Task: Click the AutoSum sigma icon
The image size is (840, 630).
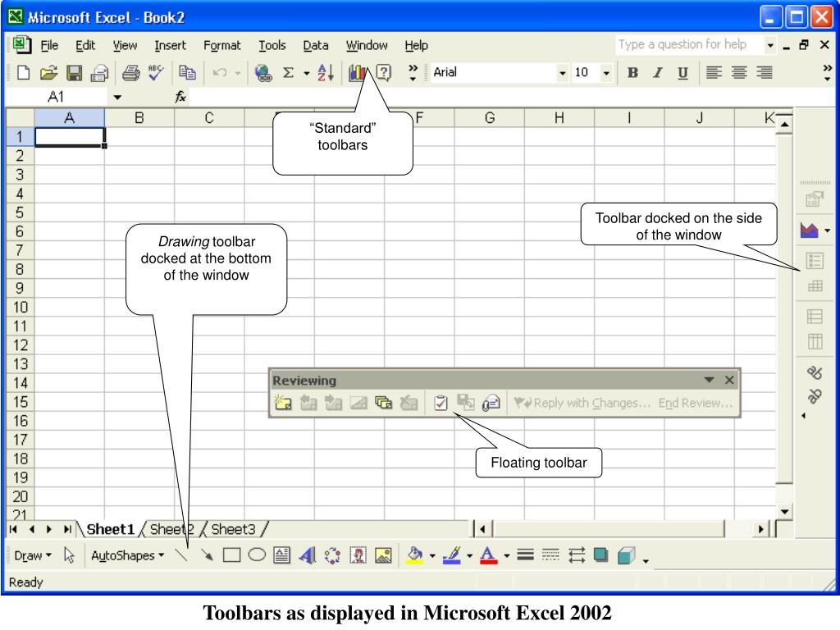Action: point(288,72)
